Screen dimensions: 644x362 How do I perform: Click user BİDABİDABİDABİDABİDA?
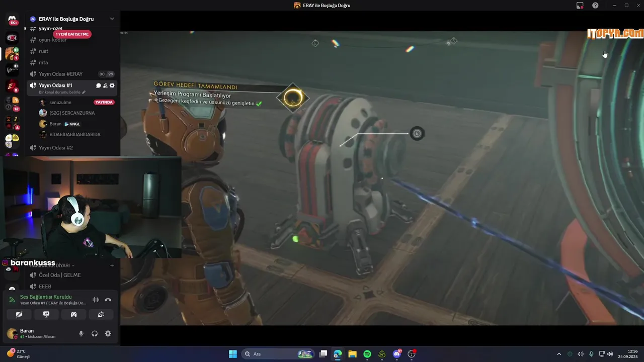tap(75, 135)
